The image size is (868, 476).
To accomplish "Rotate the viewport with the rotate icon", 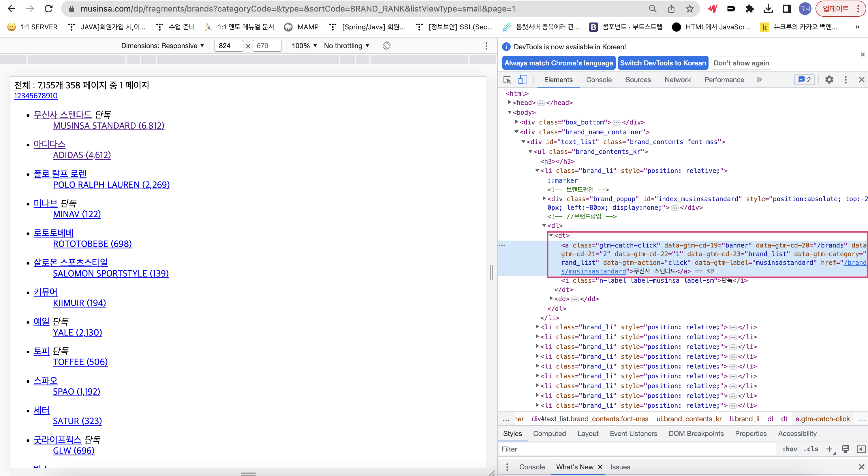I will tap(386, 46).
